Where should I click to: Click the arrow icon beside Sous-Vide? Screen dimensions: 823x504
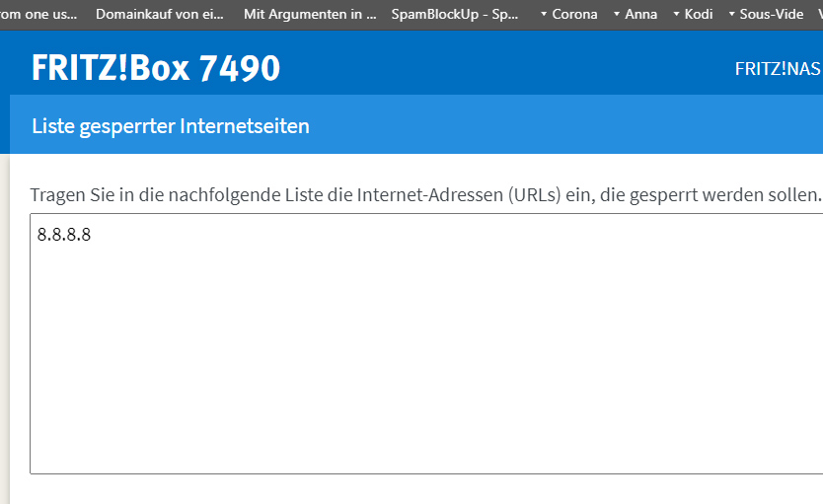pyautogui.click(x=731, y=15)
